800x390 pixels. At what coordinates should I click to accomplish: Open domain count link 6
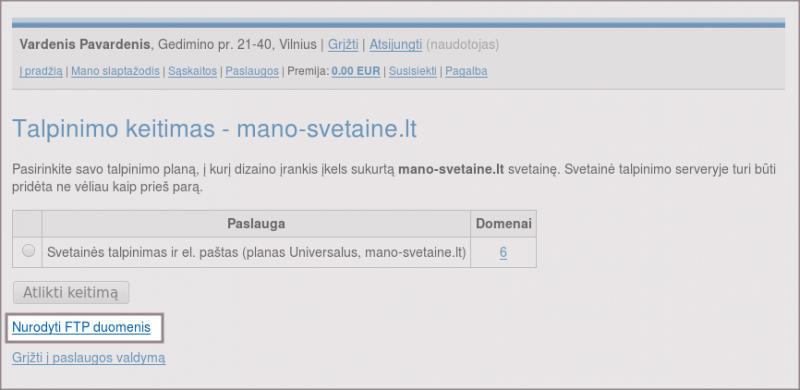[503, 253]
